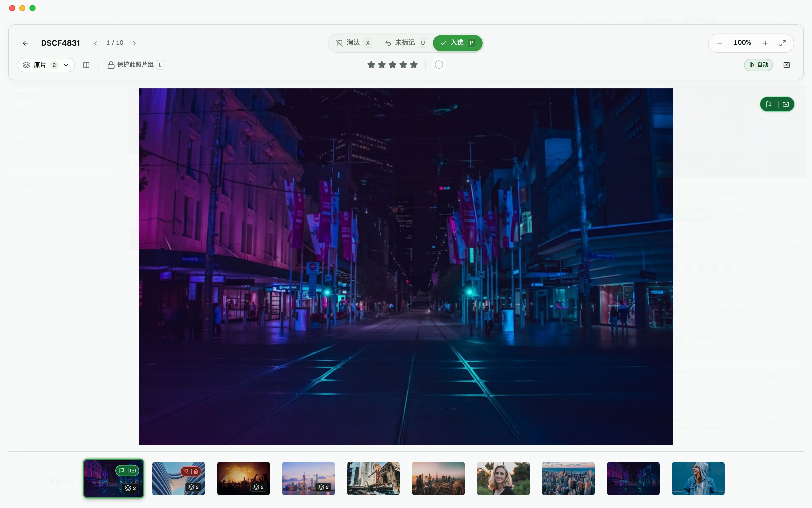Open the blonde woman portrait thumbnail
Viewport: 812px width, 508px height.
tap(503, 479)
